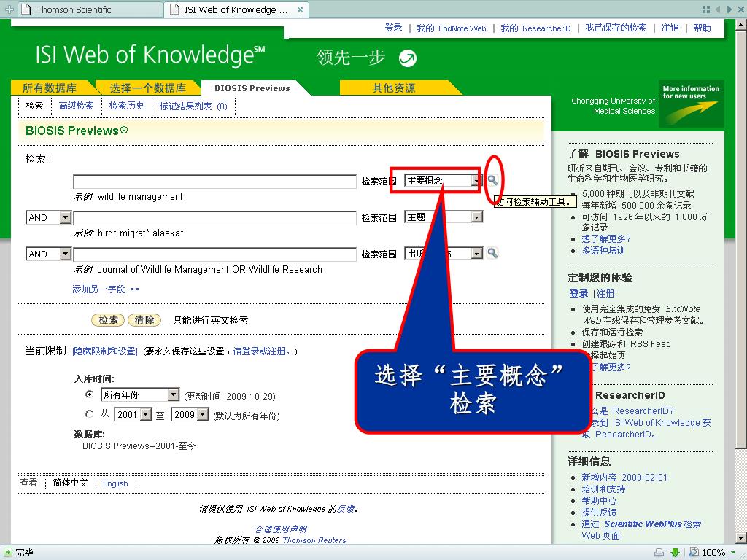
Task: Open the 主要概念 search scope dropdown
Action: pos(444,181)
